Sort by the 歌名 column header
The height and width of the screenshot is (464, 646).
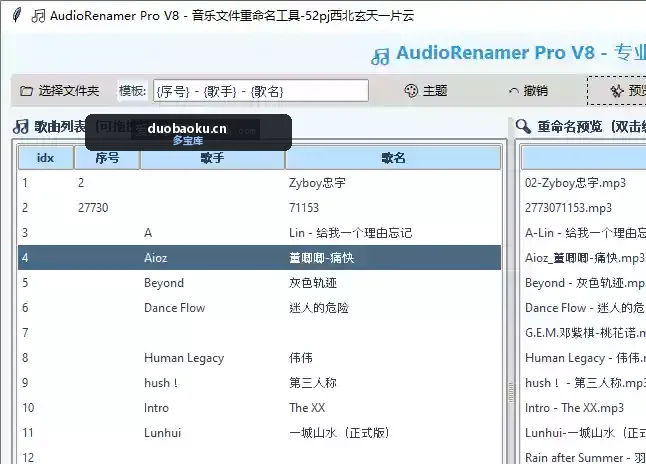393,158
